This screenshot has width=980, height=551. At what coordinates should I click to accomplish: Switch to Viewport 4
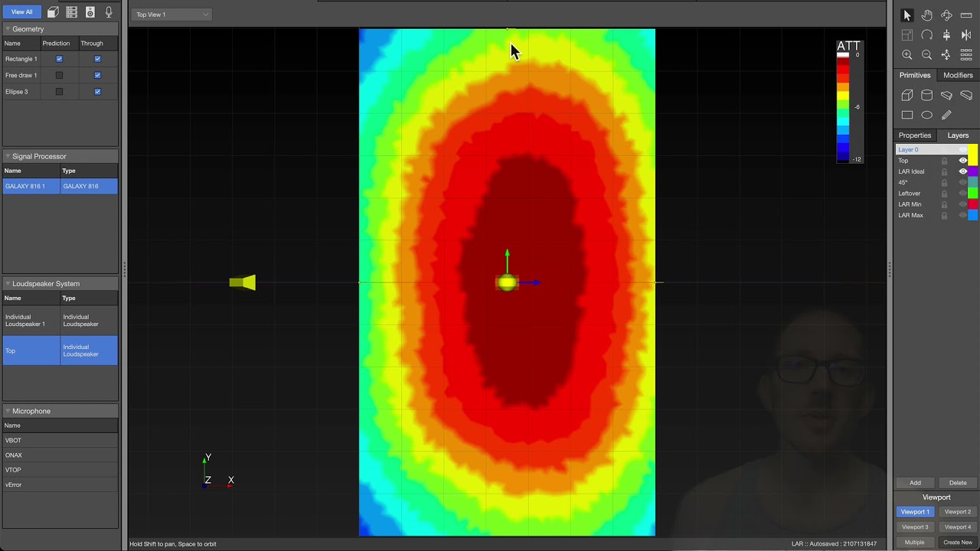[x=958, y=527]
